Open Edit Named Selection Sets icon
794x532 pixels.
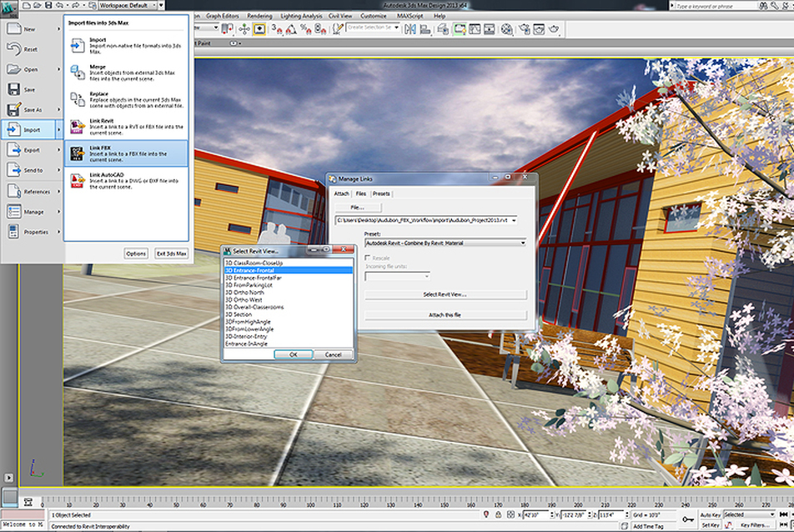coord(339,28)
